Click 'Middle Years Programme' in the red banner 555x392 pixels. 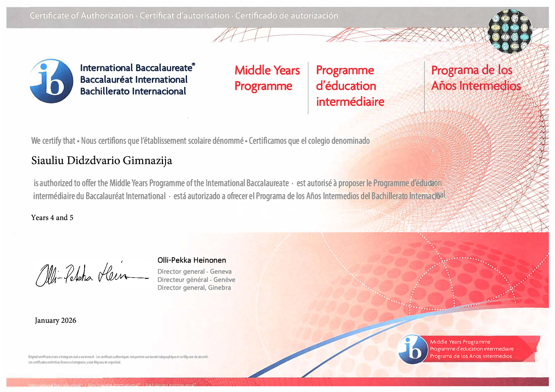pyautogui.click(x=460, y=342)
